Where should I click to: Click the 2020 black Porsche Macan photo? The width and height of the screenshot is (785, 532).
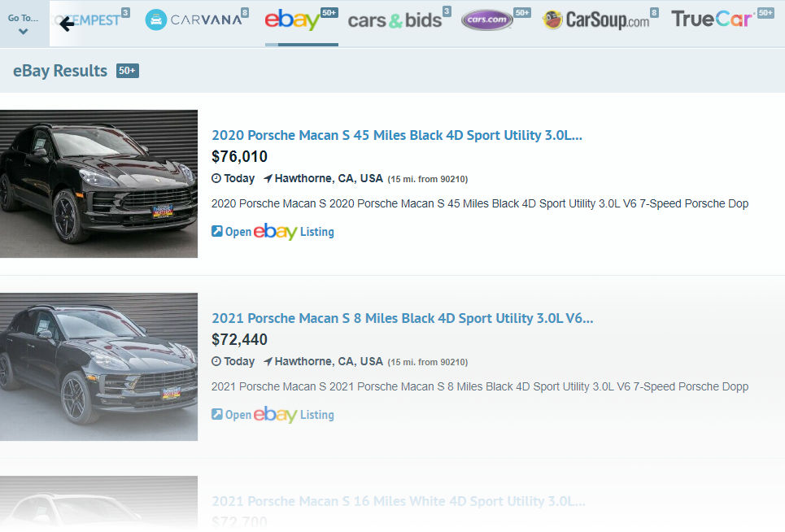(x=98, y=184)
